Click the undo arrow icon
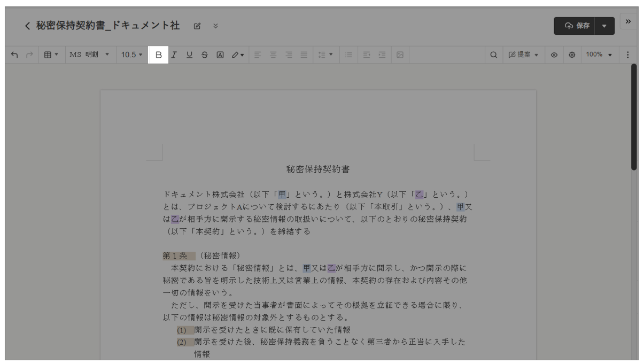644x364 pixels. click(14, 55)
